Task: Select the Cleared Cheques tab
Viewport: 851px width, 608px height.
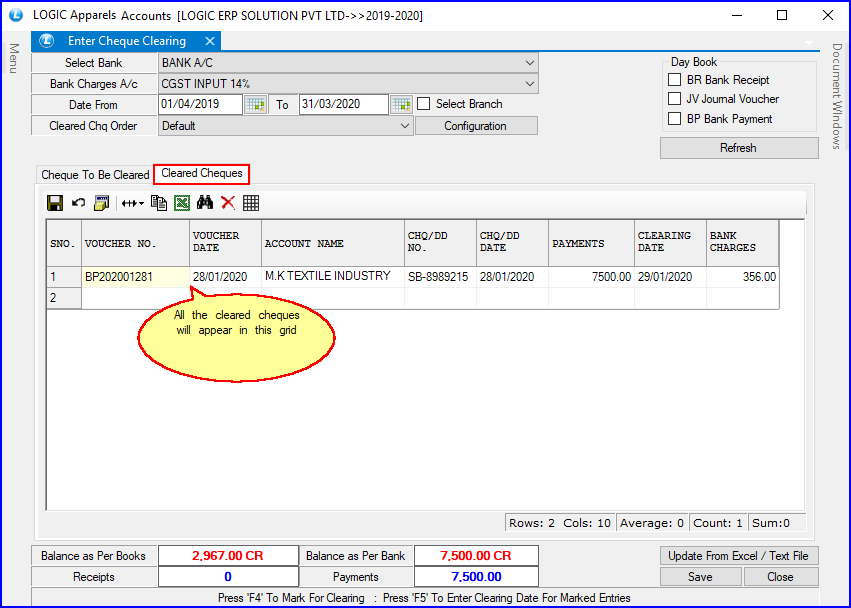Action: click(x=201, y=174)
